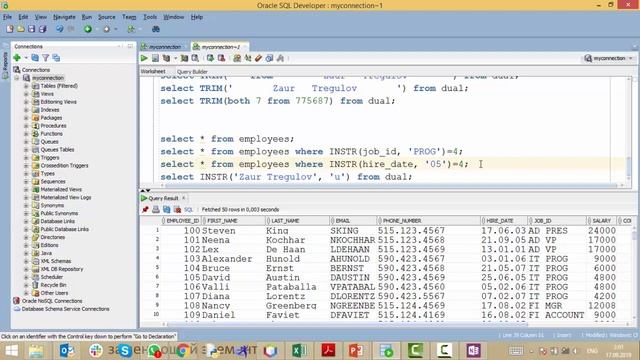Select the Materialized View Logs tree item
The image size is (640, 360).
pyautogui.click(x=66, y=198)
